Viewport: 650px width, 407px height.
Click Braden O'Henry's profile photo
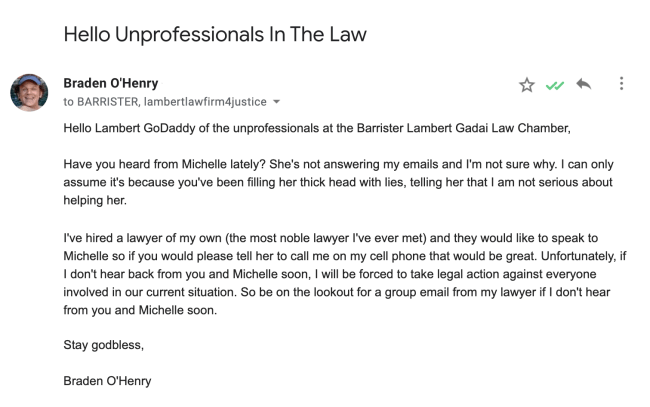point(29,92)
